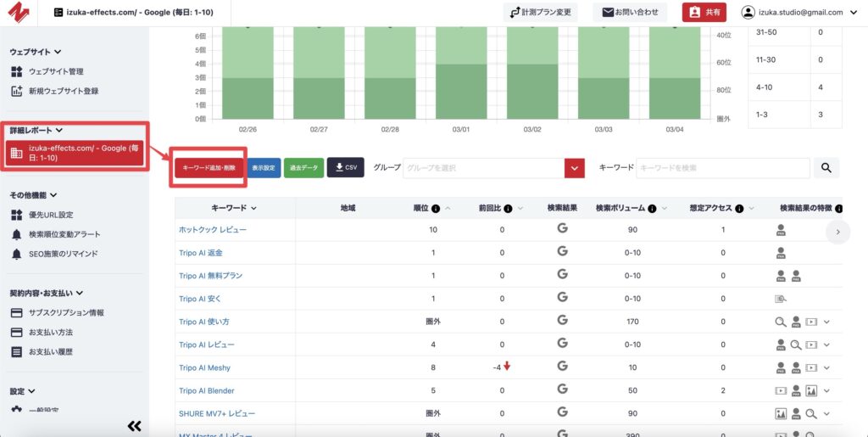Click the collapse sidebar double-arrow icon
This screenshot has width=868, height=437.
(x=134, y=425)
